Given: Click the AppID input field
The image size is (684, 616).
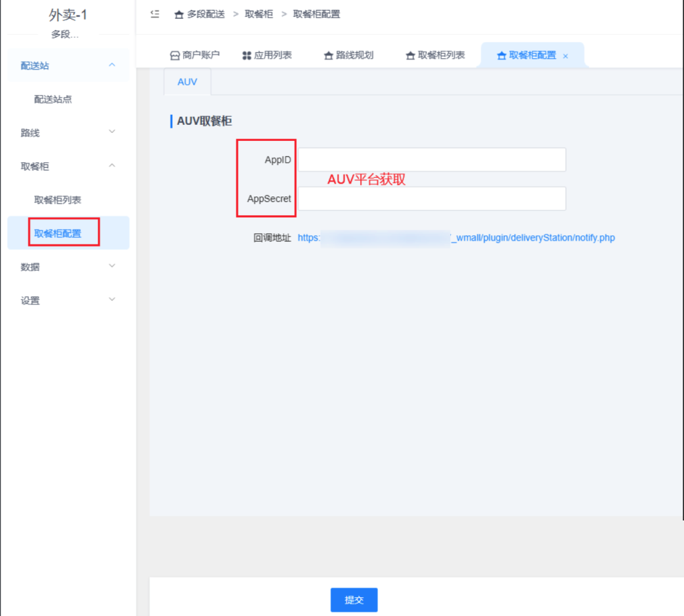Looking at the screenshot, I should tap(432, 160).
